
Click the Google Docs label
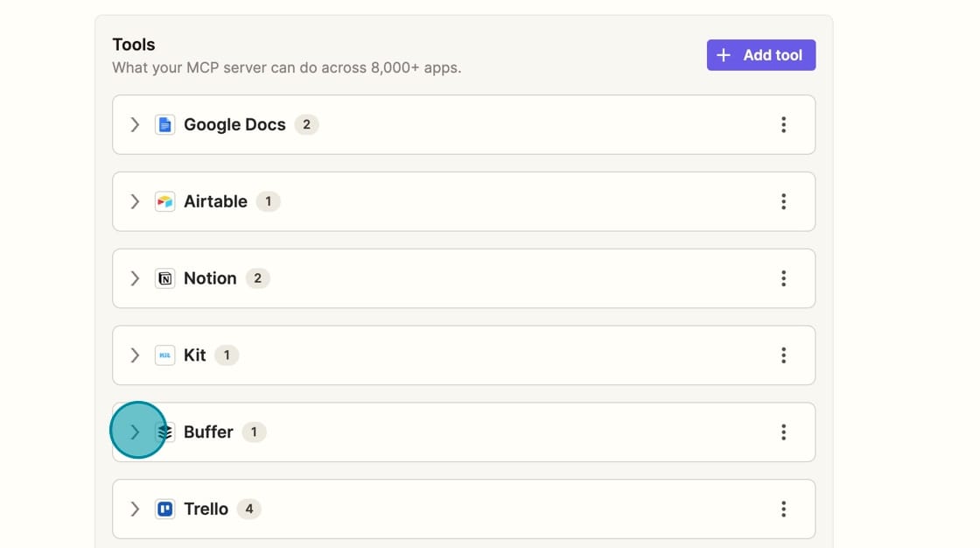pos(234,124)
